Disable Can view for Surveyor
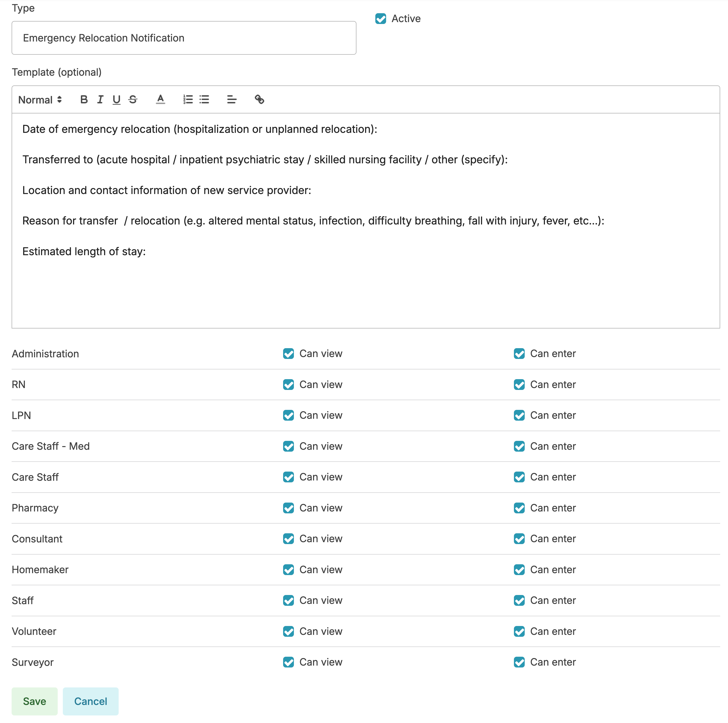Image resolution: width=728 pixels, height=723 pixels. coord(289,662)
